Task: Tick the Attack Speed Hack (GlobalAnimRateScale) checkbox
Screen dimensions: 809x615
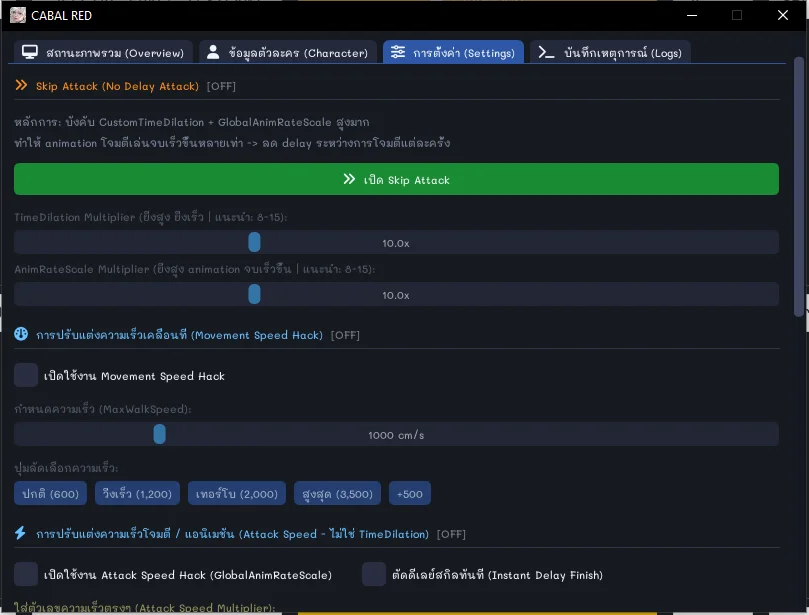Action: coord(26,574)
